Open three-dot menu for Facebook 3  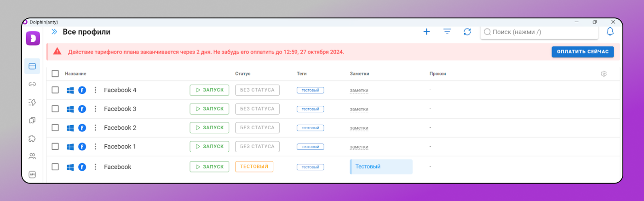[x=95, y=109]
